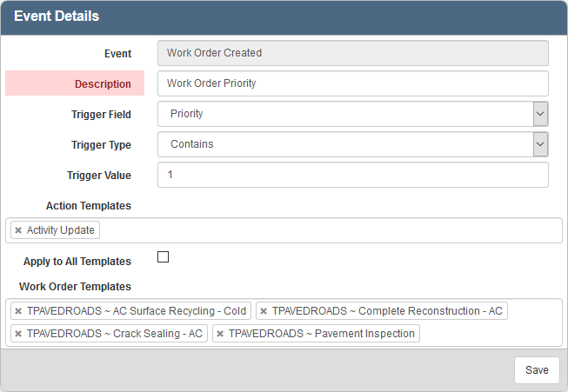Expand the Trigger Type dropdown arrow
The image size is (568, 392).
540,144
